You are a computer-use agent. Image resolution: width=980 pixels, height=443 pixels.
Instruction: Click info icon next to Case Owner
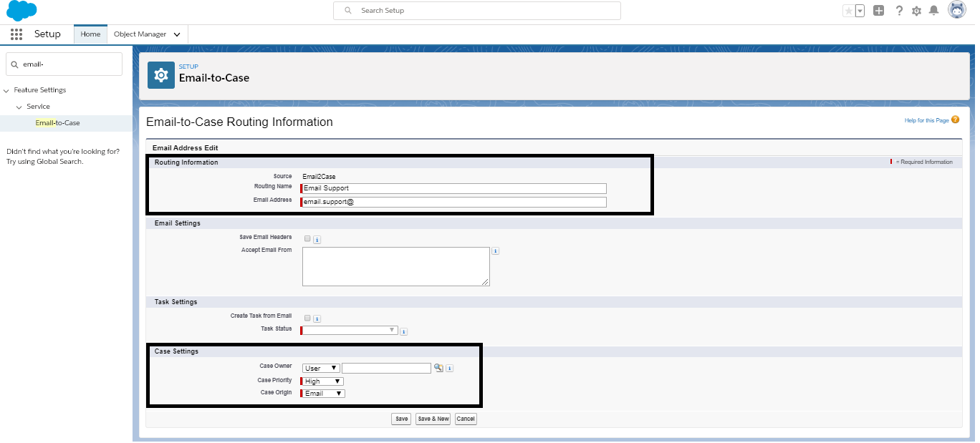pos(449,369)
